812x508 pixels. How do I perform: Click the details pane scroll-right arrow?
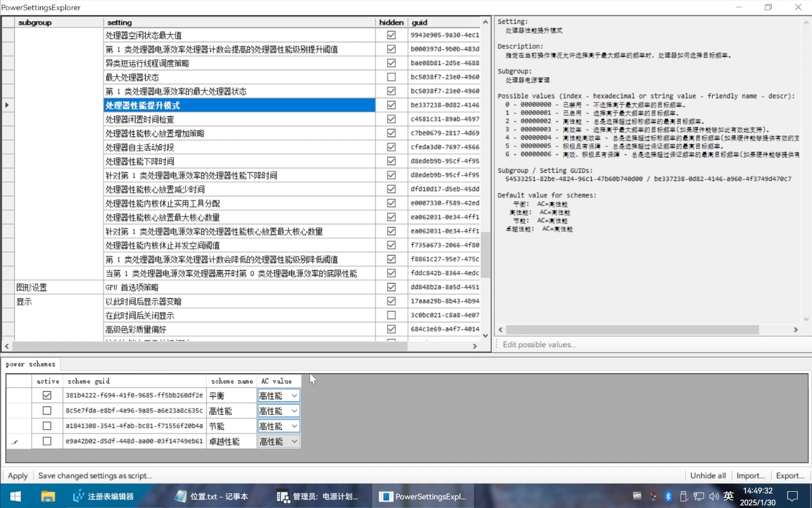point(796,330)
